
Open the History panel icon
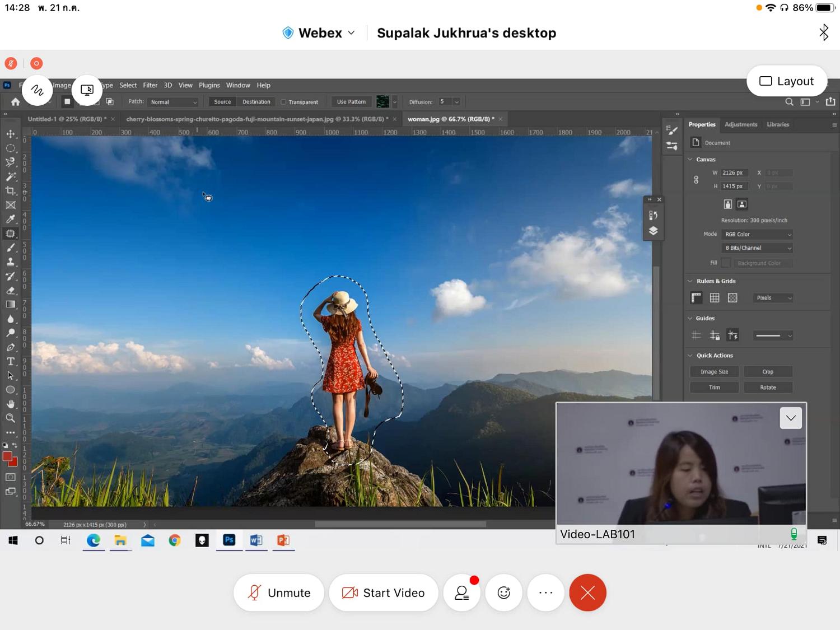point(653,216)
